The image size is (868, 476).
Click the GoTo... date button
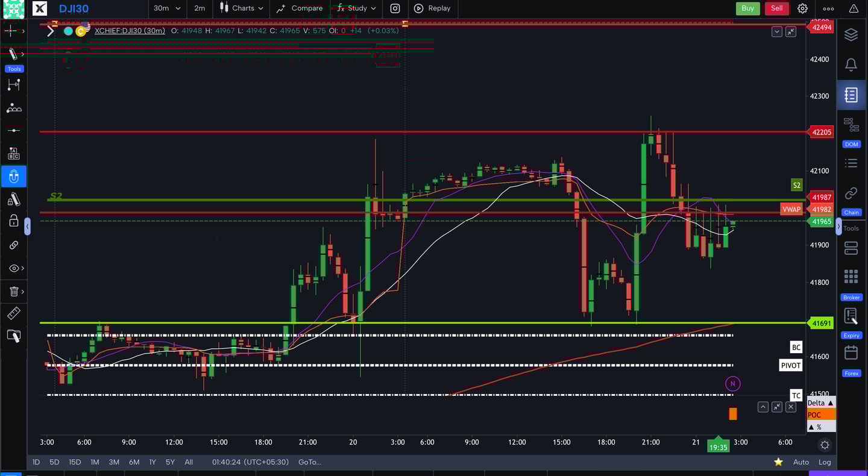click(x=310, y=462)
